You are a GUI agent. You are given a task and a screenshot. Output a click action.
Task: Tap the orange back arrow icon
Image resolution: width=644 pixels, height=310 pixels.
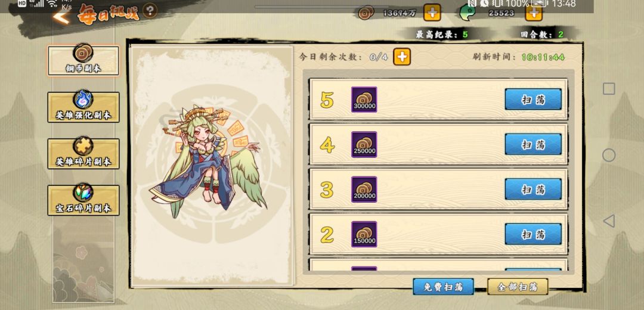tap(61, 17)
